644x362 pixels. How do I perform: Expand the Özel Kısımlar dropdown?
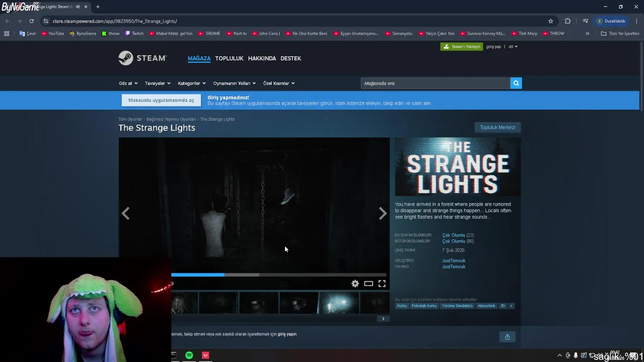pos(279,83)
